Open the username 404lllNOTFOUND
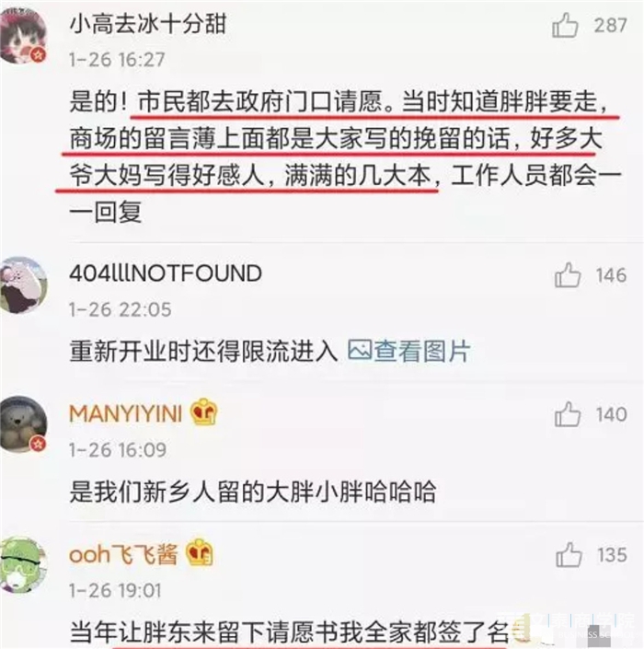This screenshot has height=649, width=644. tap(166, 273)
